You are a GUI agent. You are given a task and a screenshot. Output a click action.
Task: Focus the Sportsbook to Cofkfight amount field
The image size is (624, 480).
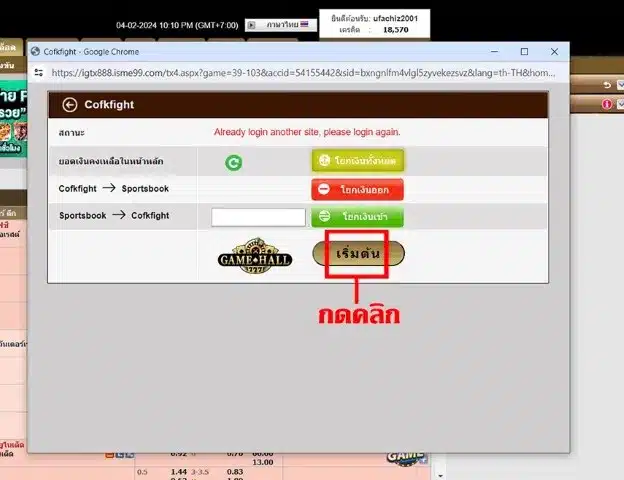tap(258, 217)
